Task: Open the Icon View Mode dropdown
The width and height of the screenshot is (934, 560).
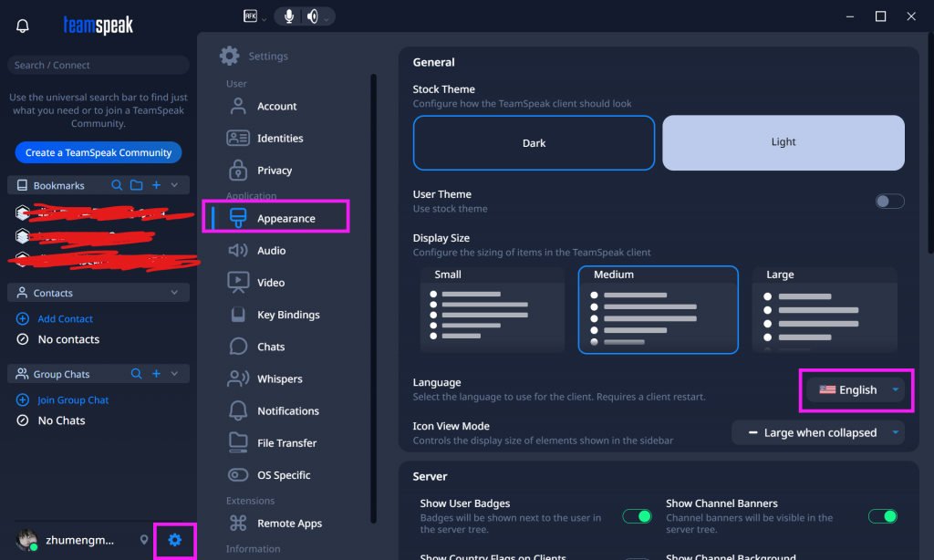Action: [818, 432]
